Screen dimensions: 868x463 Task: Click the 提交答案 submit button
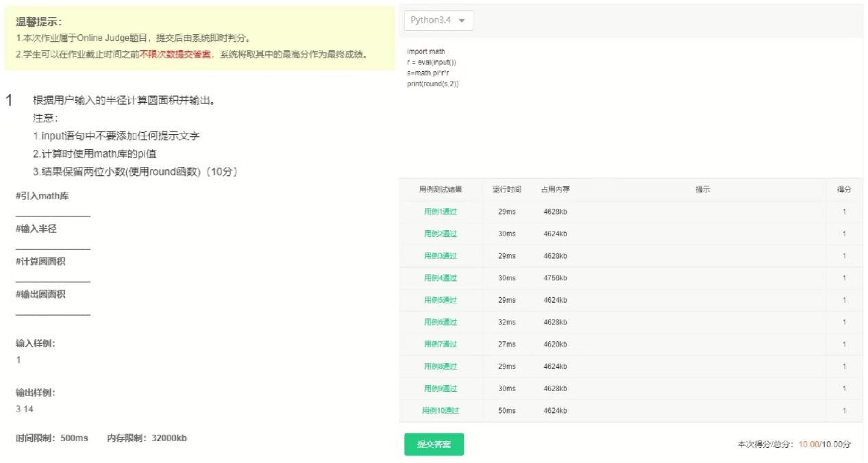434,445
